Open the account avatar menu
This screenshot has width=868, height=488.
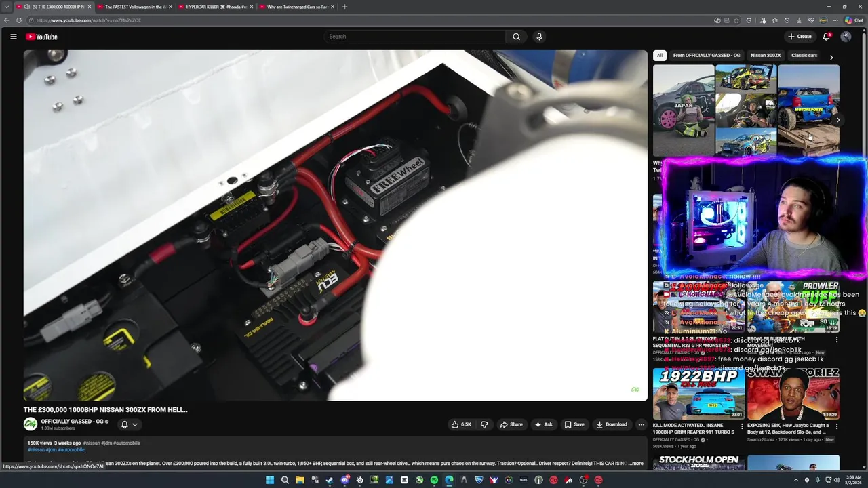(846, 37)
